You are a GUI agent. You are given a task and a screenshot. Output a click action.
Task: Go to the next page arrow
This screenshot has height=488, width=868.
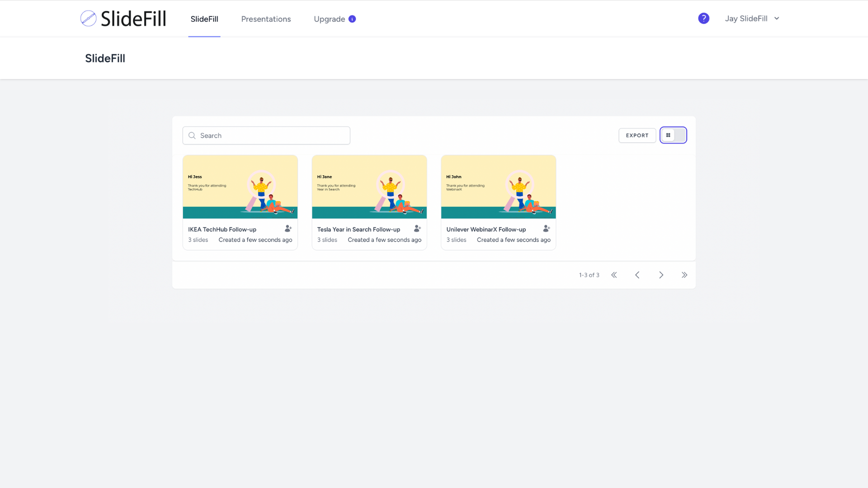pyautogui.click(x=661, y=275)
